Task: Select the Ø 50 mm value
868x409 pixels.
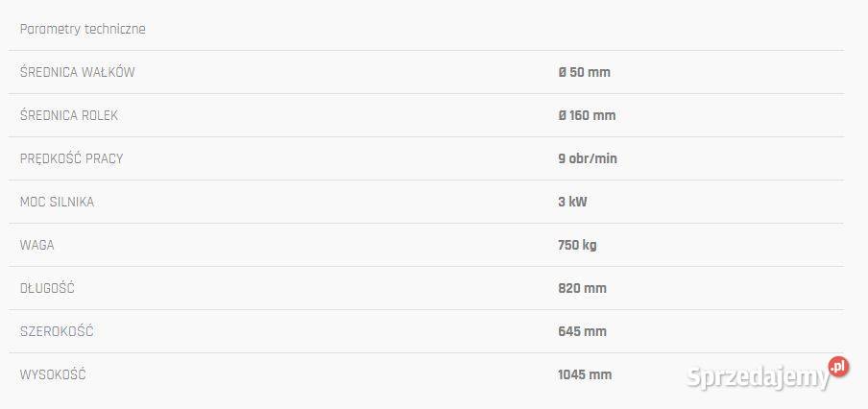Action: (584, 72)
